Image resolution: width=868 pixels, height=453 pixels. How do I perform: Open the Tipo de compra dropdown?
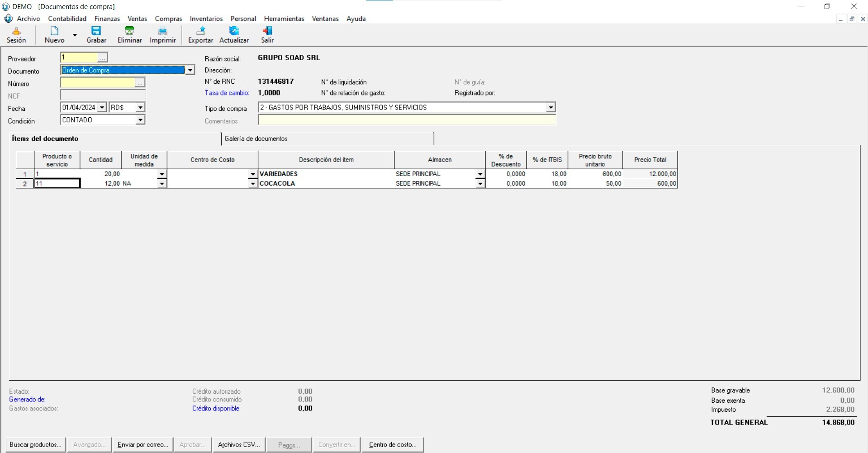point(550,108)
